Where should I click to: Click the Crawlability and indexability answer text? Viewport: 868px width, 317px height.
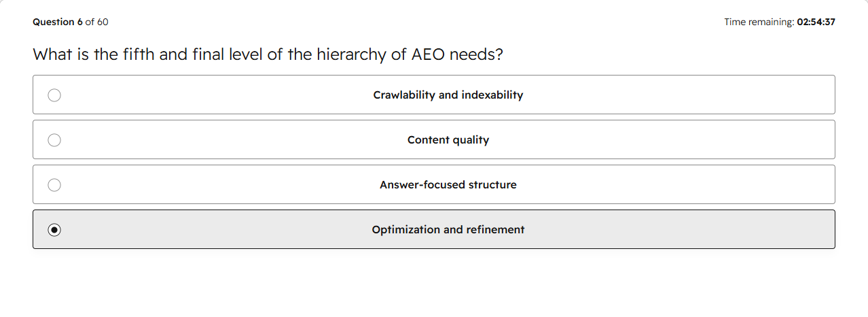(448, 95)
